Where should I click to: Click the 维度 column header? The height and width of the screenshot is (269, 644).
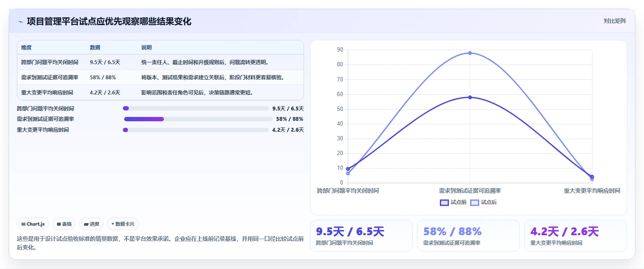26,48
